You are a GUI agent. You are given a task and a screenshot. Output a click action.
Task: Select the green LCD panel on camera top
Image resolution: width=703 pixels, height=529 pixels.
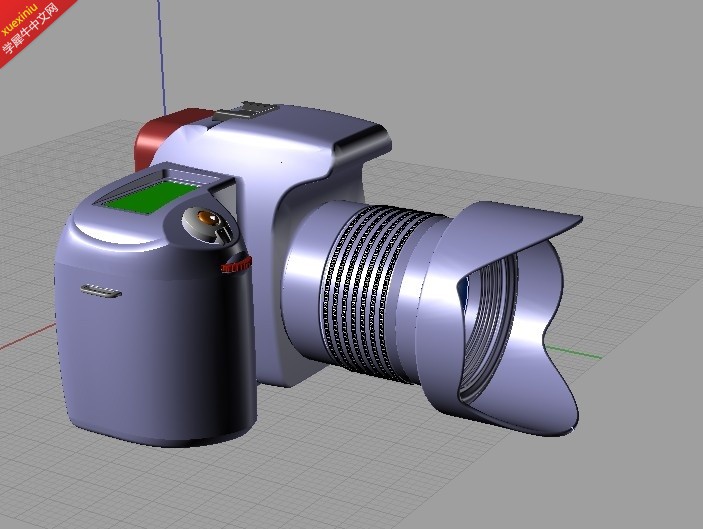[152, 196]
